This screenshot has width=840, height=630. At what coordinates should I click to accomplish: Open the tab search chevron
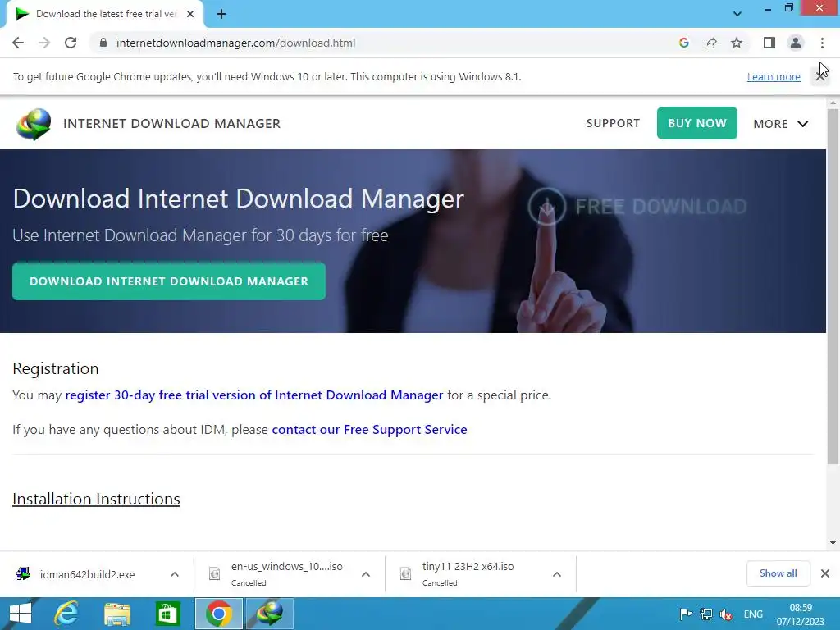[x=737, y=14]
